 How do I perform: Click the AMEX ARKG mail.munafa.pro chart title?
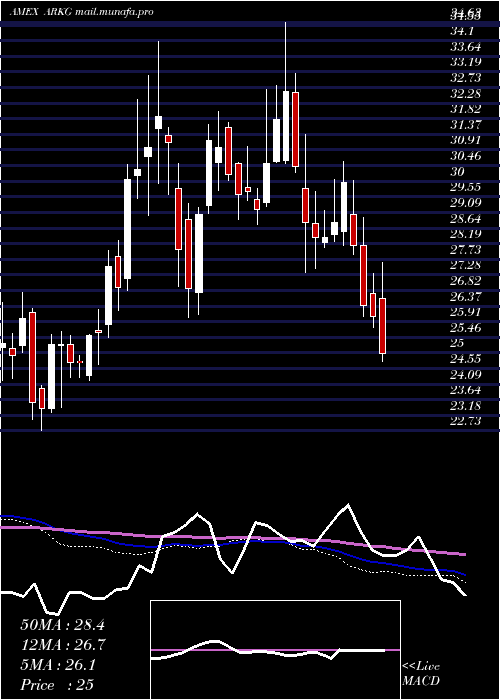point(81,12)
